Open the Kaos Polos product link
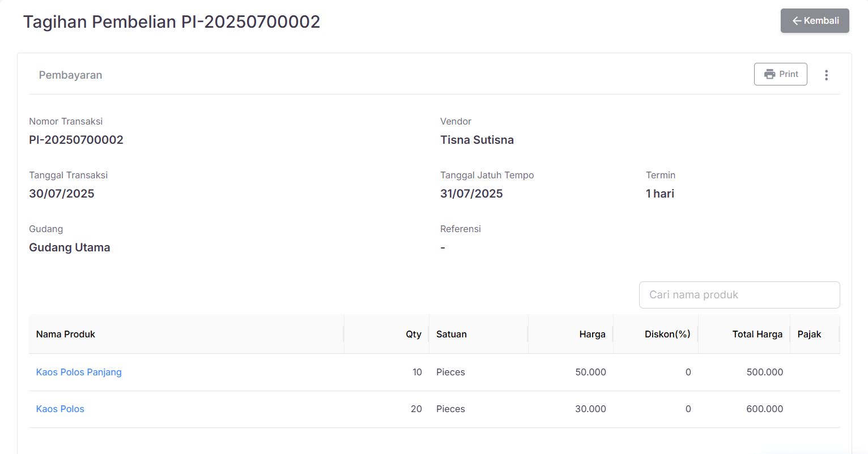The width and height of the screenshot is (868, 454). (x=60, y=409)
